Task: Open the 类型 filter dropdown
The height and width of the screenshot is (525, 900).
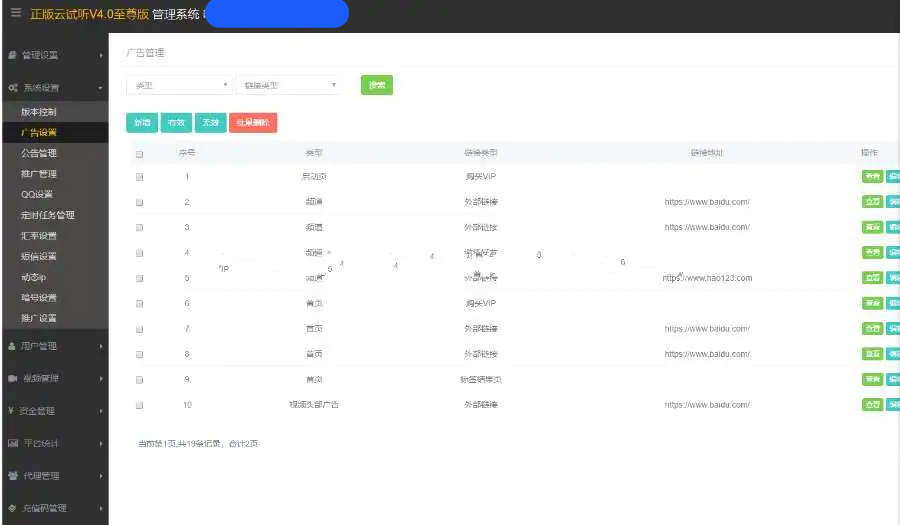Action: click(180, 86)
